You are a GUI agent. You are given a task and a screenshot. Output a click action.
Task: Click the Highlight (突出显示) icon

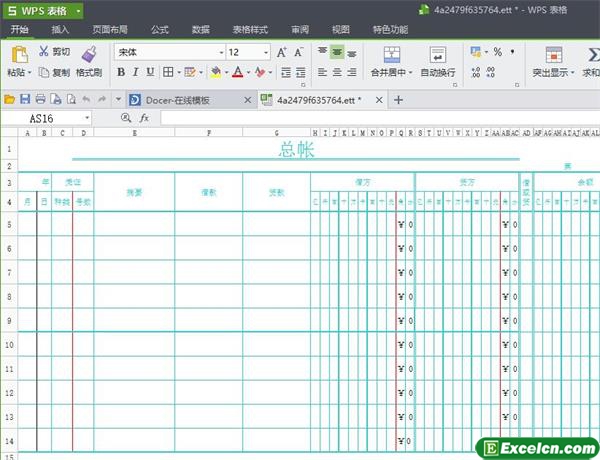pyautogui.click(x=554, y=54)
